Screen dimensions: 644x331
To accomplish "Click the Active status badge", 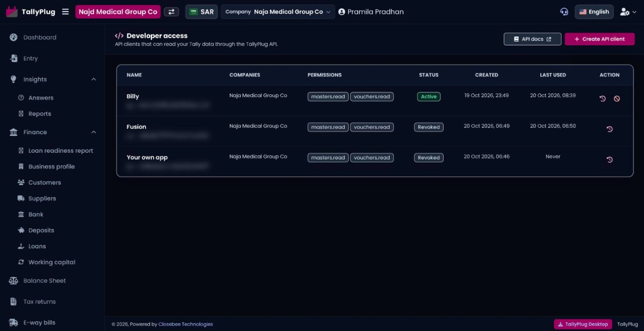I will click(x=429, y=97).
